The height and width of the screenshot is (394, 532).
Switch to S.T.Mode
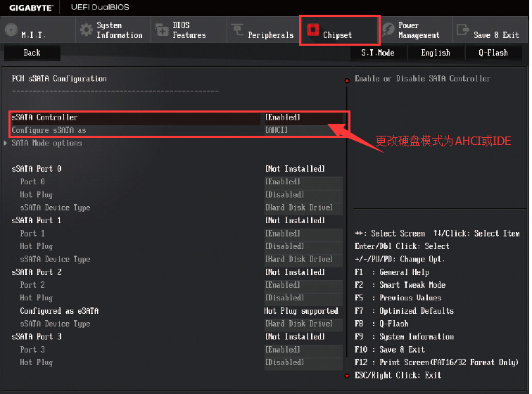[x=378, y=53]
